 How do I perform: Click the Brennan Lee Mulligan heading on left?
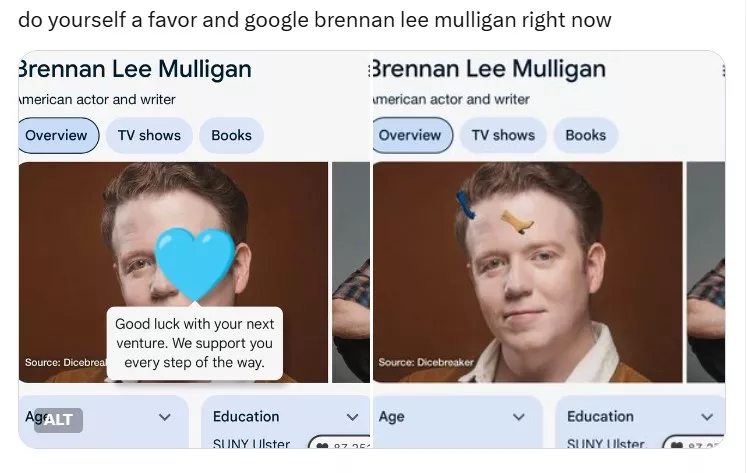point(134,69)
